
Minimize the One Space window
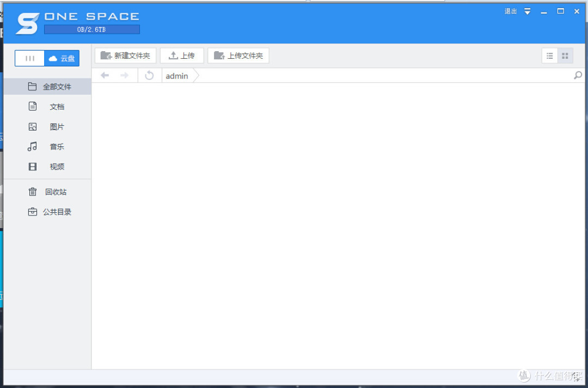tap(544, 12)
